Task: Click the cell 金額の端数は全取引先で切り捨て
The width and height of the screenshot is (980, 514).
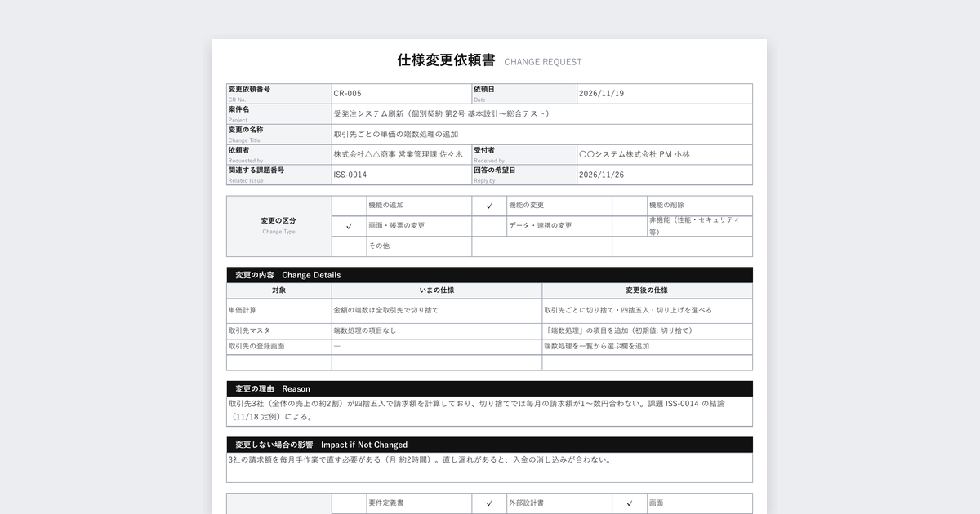Action: click(x=437, y=311)
